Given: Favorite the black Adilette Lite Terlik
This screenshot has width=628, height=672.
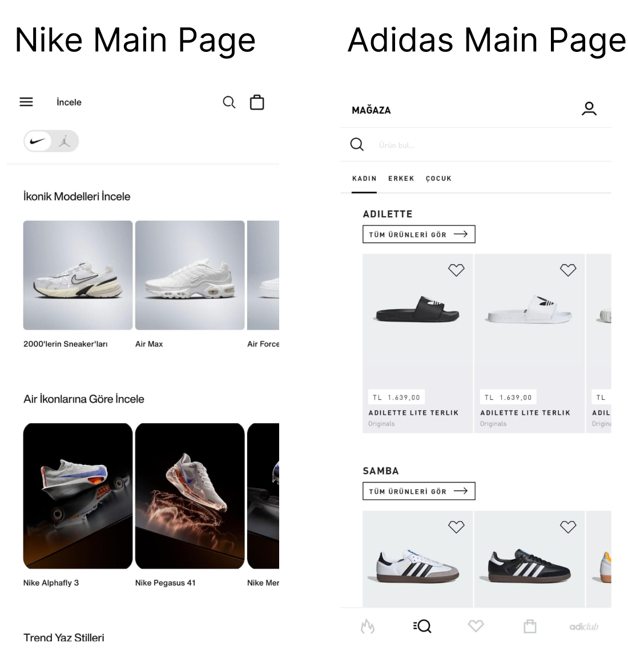Looking at the screenshot, I should [x=456, y=270].
